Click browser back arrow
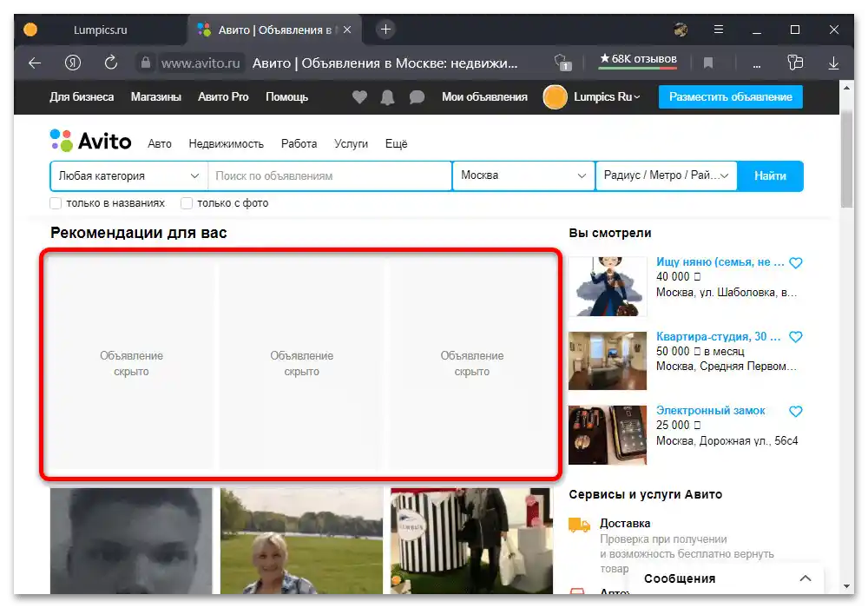Image resolution: width=868 pixels, height=608 pixels. point(35,63)
